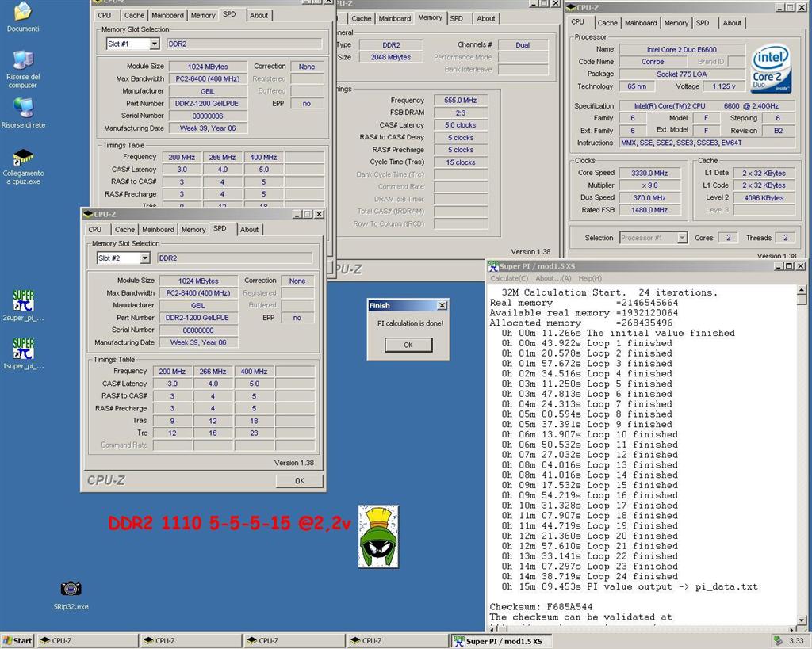
Task: Select Mainboard tab in Slot #1 window
Action: pyautogui.click(x=167, y=16)
